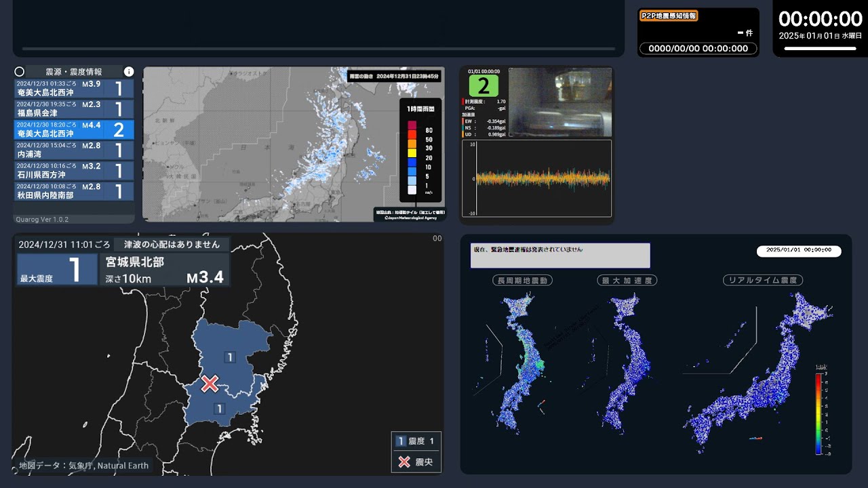Click the 最大震度 1 intensity box
This screenshot has width=868, height=488.
58,270
